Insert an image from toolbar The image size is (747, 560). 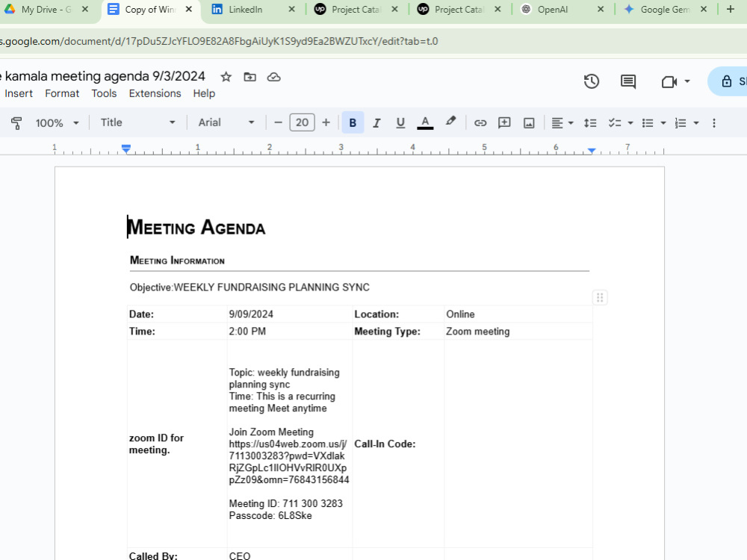(x=529, y=123)
